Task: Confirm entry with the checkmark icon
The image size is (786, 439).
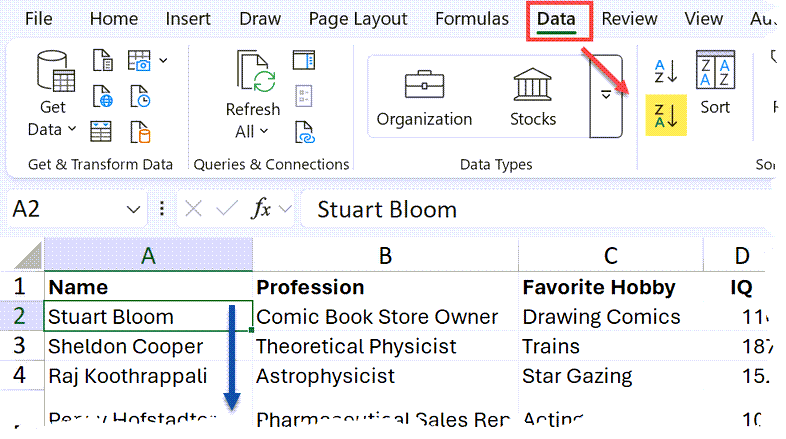Action: coord(227,209)
